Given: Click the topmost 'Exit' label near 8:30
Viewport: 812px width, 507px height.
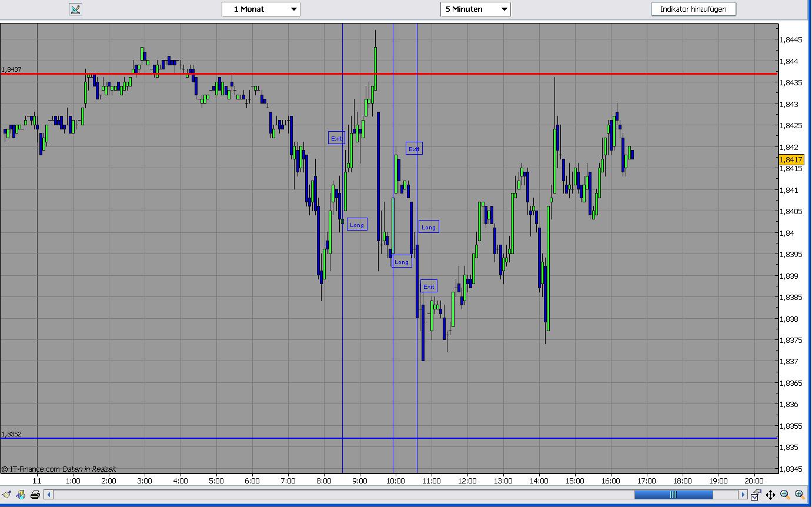Looking at the screenshot, I should (336, 138).
